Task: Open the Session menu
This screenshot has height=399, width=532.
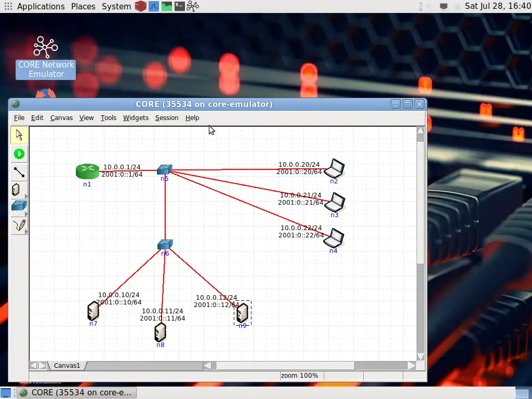Action: (x=167, y=118)
